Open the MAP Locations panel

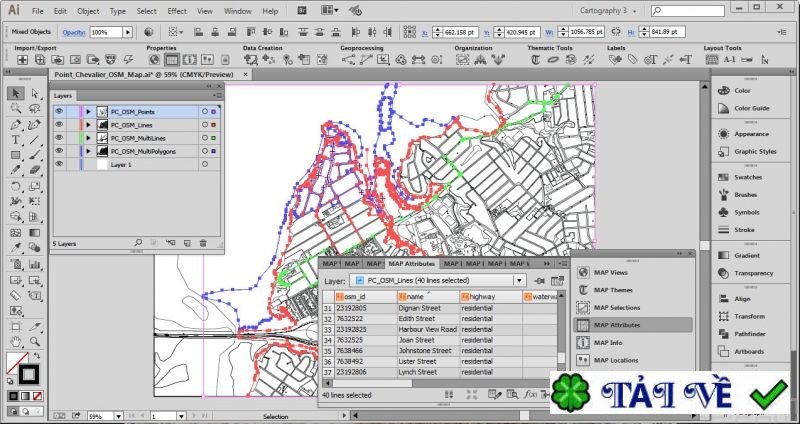[x=615, y=360]
